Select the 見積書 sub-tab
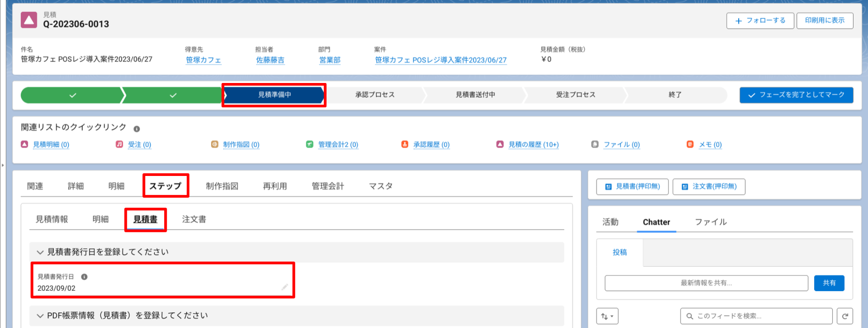 point(145,219)
